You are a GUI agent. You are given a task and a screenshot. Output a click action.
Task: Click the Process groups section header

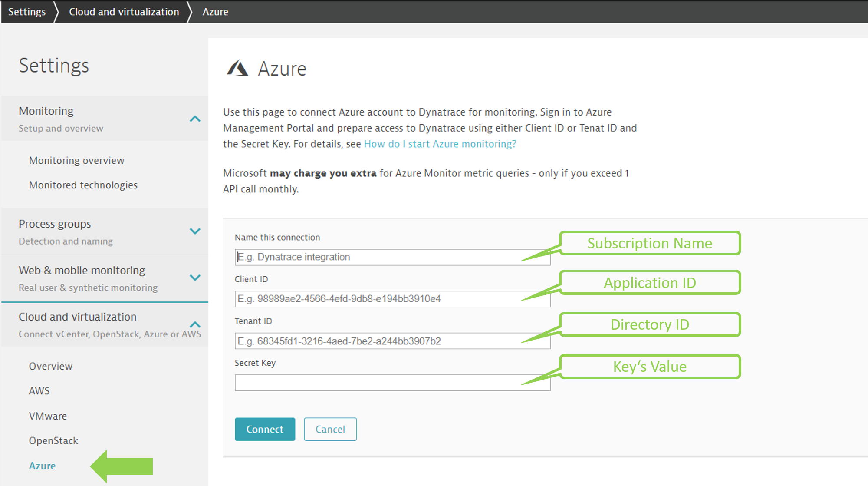[105, 232]
